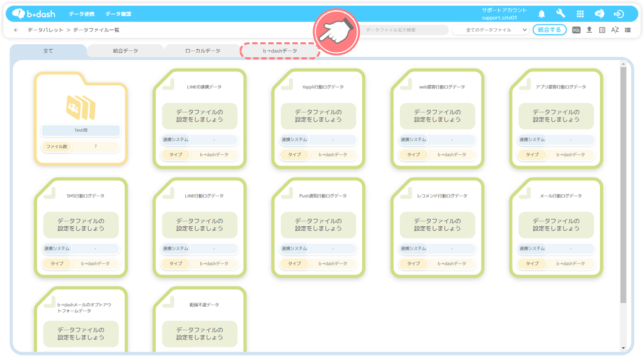Open the データ連携 menu
The image size is (644, 362).
pos(82,14)
